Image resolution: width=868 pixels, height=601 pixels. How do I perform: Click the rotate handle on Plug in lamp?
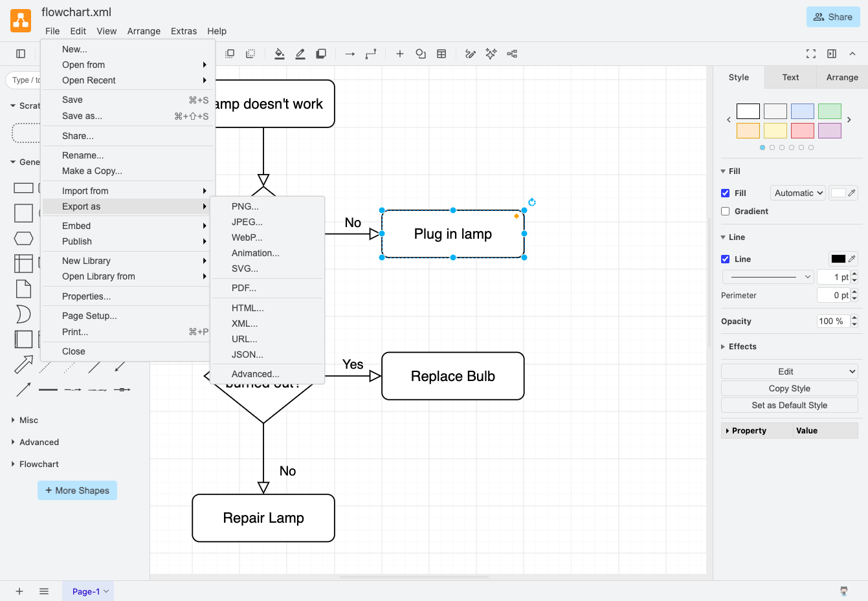point(532,202)
